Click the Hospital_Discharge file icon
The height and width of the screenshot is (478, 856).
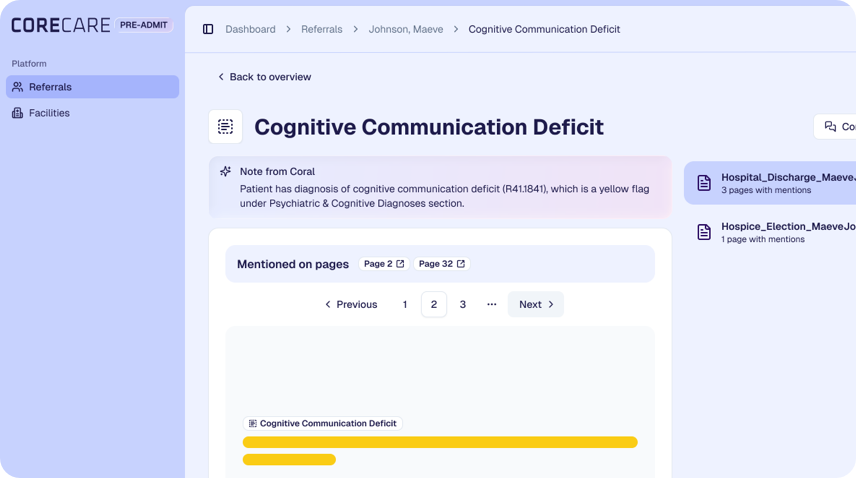point(704,183)
